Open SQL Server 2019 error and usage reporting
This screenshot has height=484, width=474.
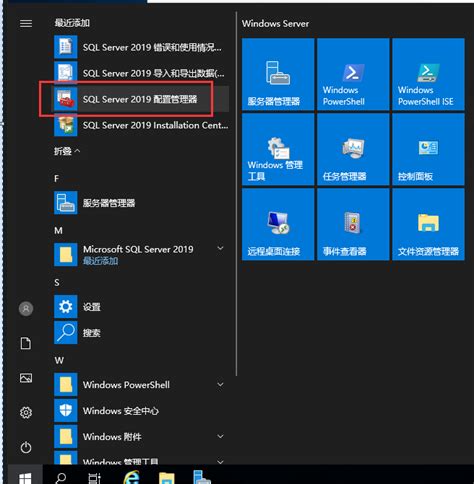tap(141, 47)
